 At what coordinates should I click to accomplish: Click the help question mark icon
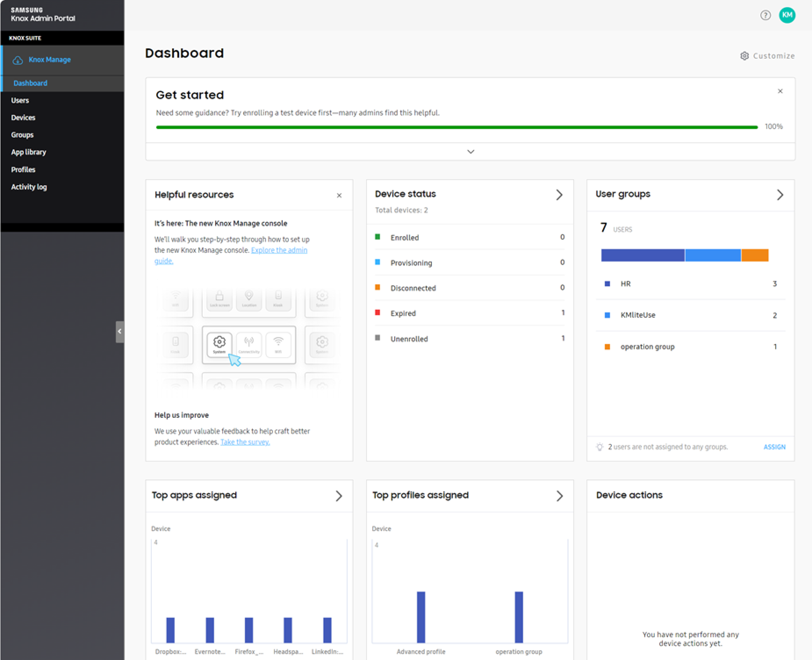pyautogui.click(x=765, y=15)
